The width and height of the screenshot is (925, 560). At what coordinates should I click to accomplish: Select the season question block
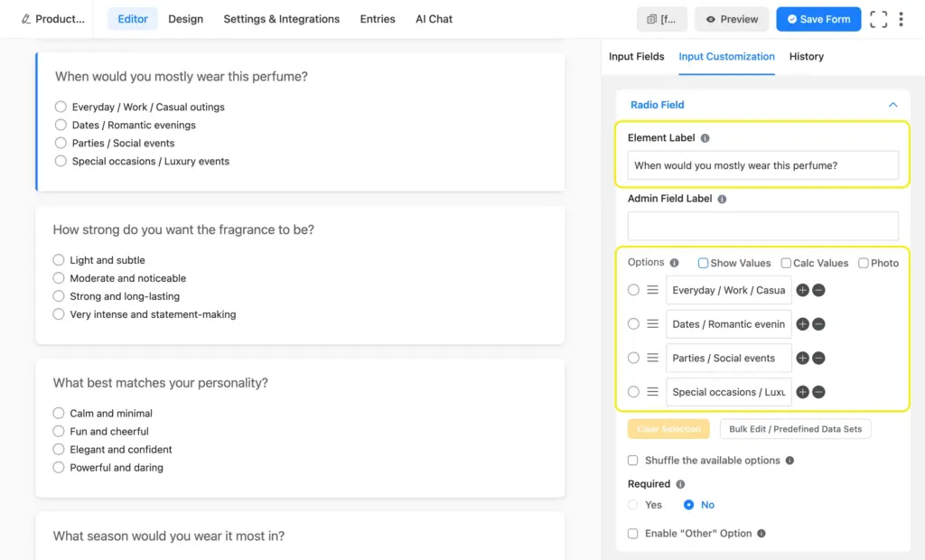click(x=300, y=536)
